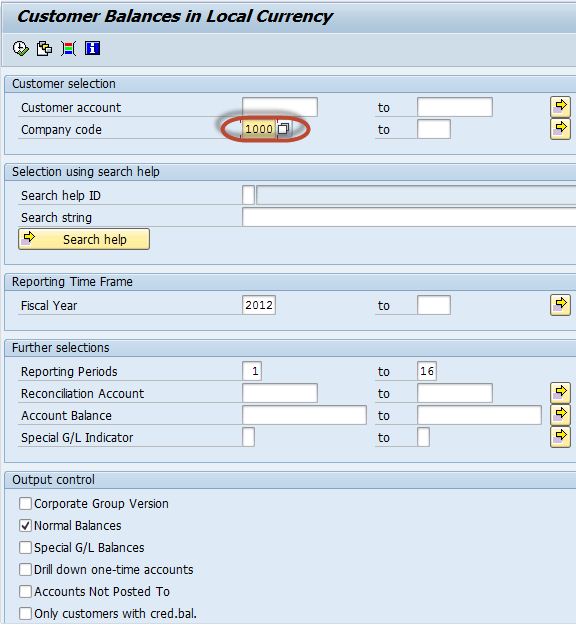The image size is (576, 626).
Task: Click the Get Variant icon
Action: click(x=44, y=49)
